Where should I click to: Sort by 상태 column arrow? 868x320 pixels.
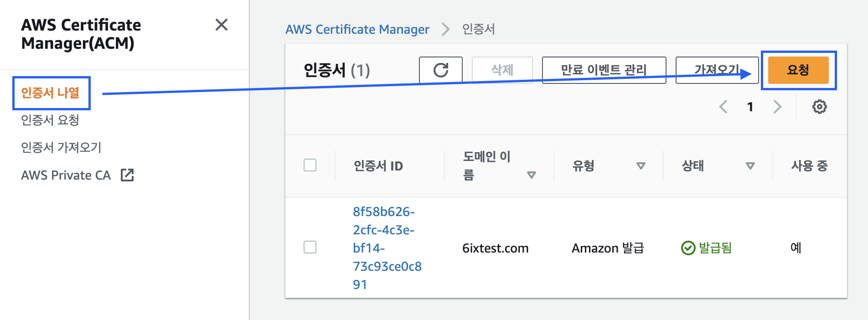point(750,166)
